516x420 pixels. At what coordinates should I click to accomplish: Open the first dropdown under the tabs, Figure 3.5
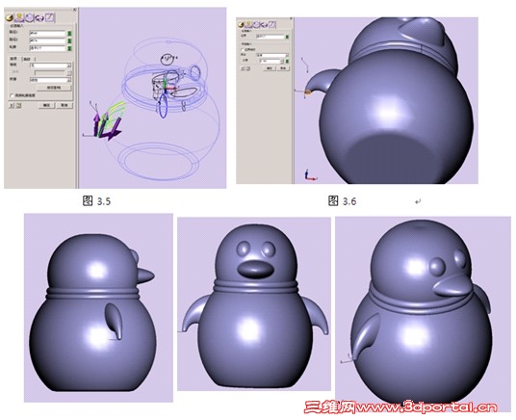(50, 66)
